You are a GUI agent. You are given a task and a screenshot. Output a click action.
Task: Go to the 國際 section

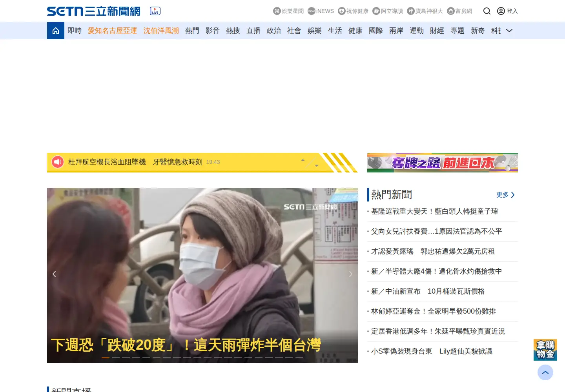coord(376,31)
